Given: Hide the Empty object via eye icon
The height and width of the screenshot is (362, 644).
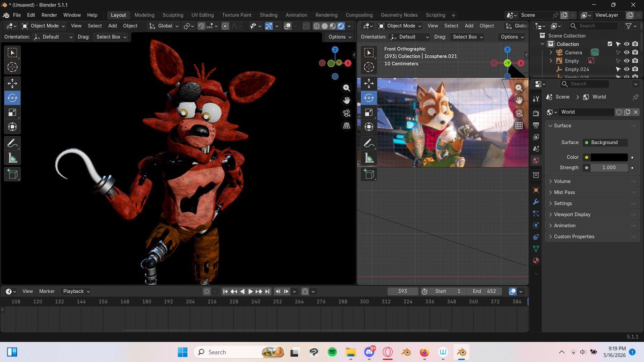Looking at the screenshot, I should tap(626, 61).
